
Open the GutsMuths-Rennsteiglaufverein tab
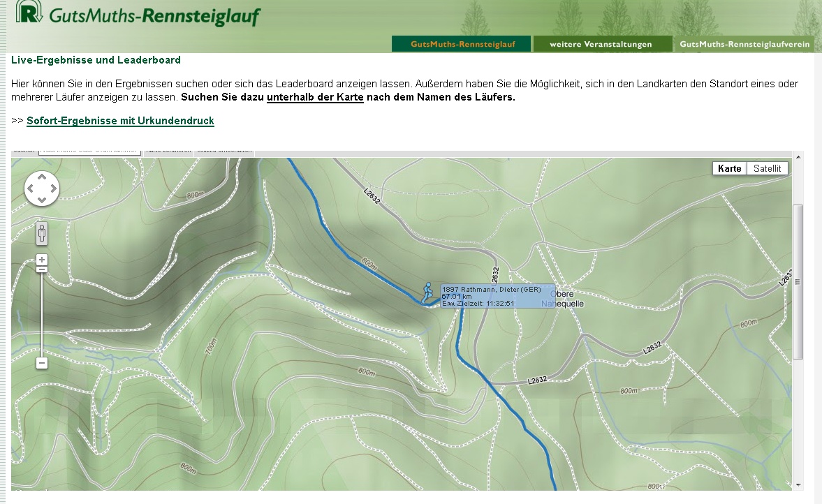click(745, 44)
